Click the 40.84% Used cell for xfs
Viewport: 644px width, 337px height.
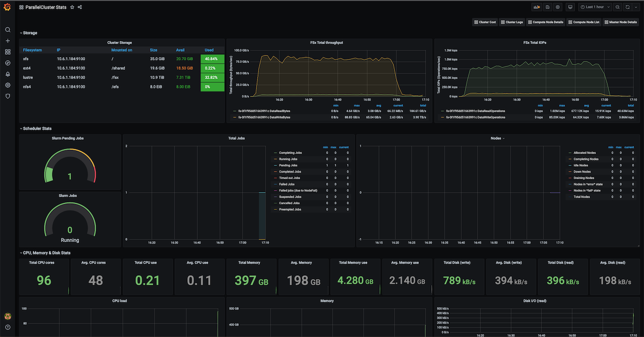212,59
